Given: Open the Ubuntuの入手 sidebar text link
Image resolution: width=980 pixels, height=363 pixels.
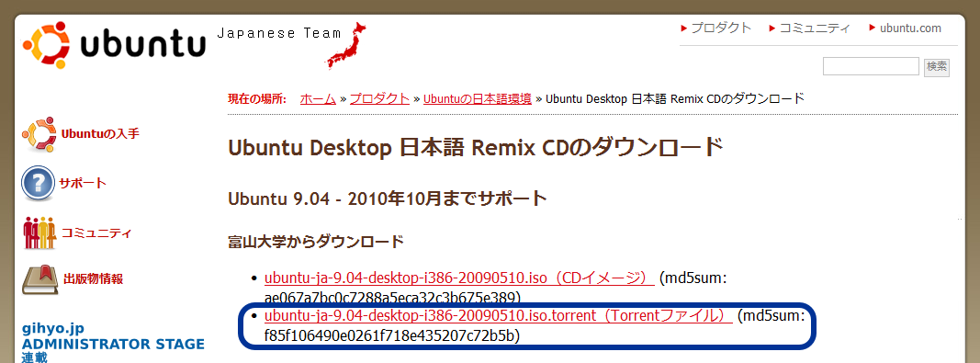Looking at the screenshot, I should pos(100,134).
